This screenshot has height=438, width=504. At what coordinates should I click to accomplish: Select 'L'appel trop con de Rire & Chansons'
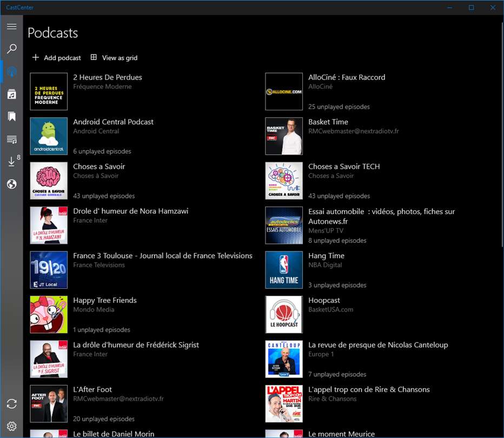coord(369,389)
